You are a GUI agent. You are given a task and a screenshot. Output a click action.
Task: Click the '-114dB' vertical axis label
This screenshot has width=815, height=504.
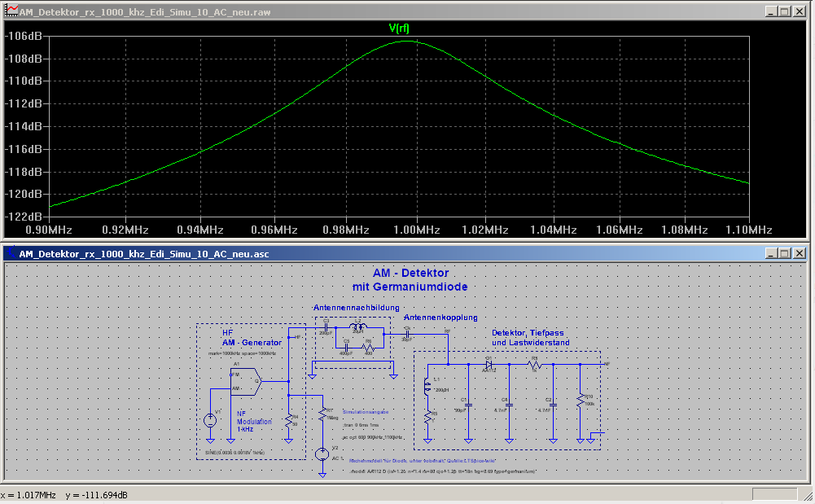[24, 126]
